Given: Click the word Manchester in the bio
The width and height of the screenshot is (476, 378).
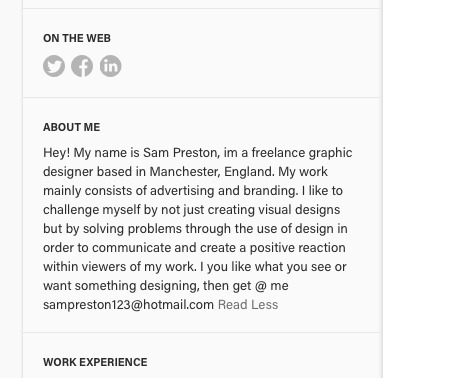Looking at the screenshot, I should click(185, 172).
